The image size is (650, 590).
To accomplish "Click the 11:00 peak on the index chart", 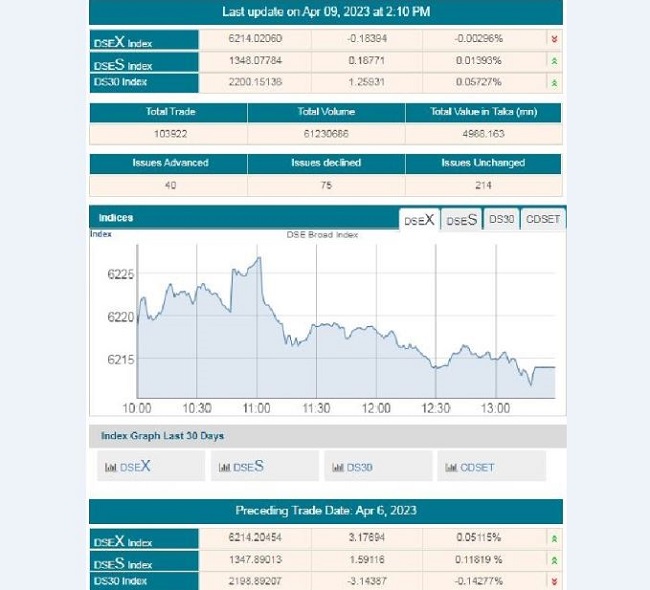I will pos(260,258).
